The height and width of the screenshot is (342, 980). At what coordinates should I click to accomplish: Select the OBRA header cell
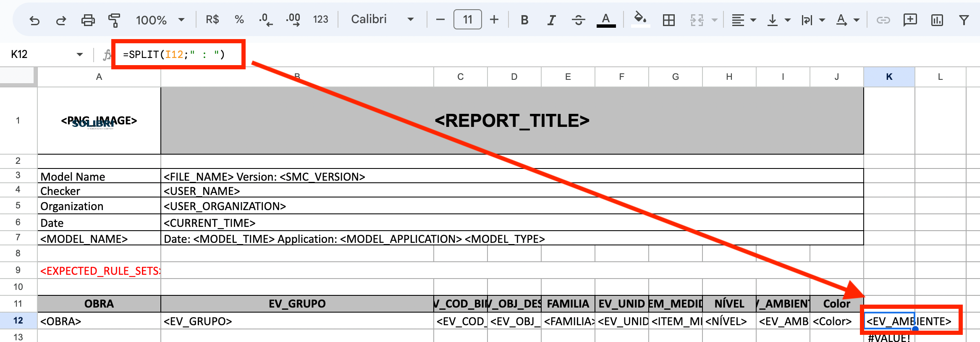click(99, 304)
